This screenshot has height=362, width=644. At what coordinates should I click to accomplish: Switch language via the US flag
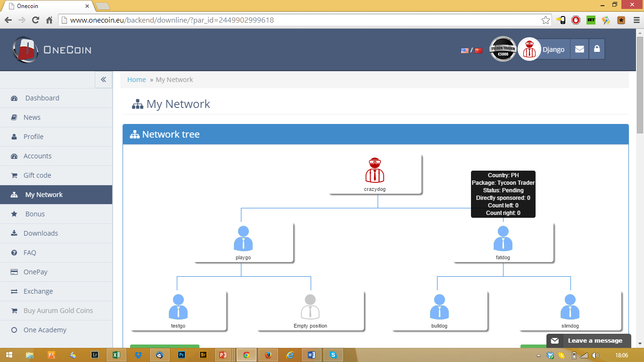pos(464,50)
